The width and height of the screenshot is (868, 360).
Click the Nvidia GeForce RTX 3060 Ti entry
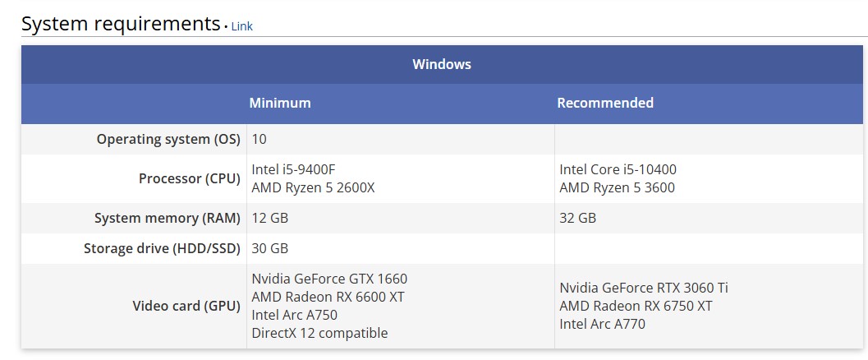(x=644, y=288)
